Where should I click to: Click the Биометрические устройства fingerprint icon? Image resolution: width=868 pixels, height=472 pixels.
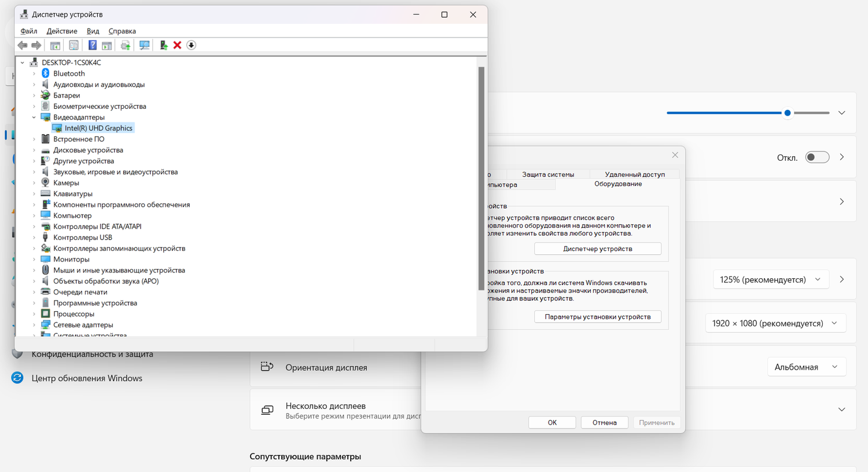click(46, 106)
